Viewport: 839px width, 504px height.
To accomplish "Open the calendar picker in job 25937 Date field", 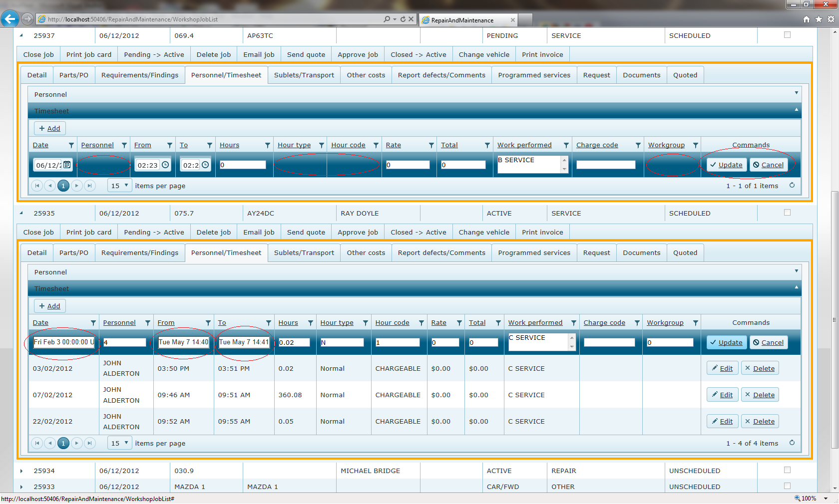I will coord(67,165).
